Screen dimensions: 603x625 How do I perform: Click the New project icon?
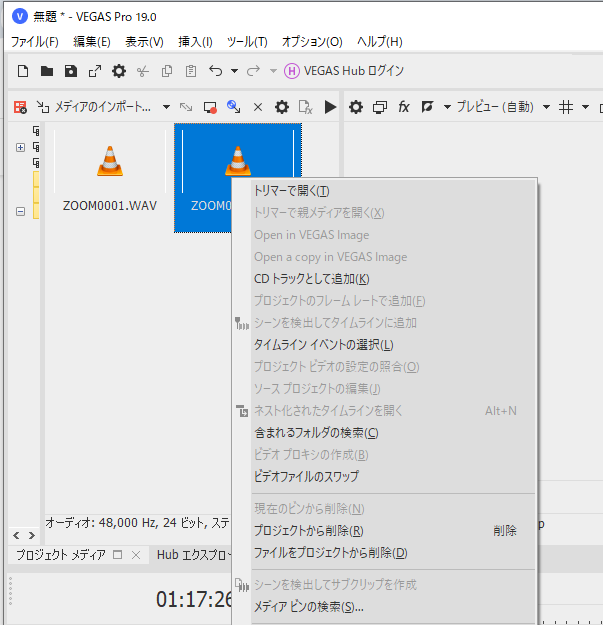pyautogui.click(x=23, y=71)
